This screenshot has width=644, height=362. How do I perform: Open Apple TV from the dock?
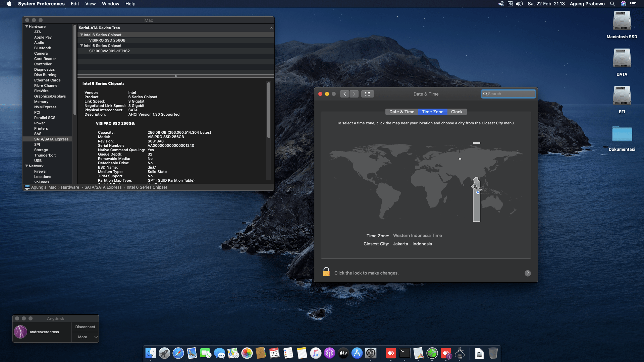pyautogui.click(x=343, y=353)
